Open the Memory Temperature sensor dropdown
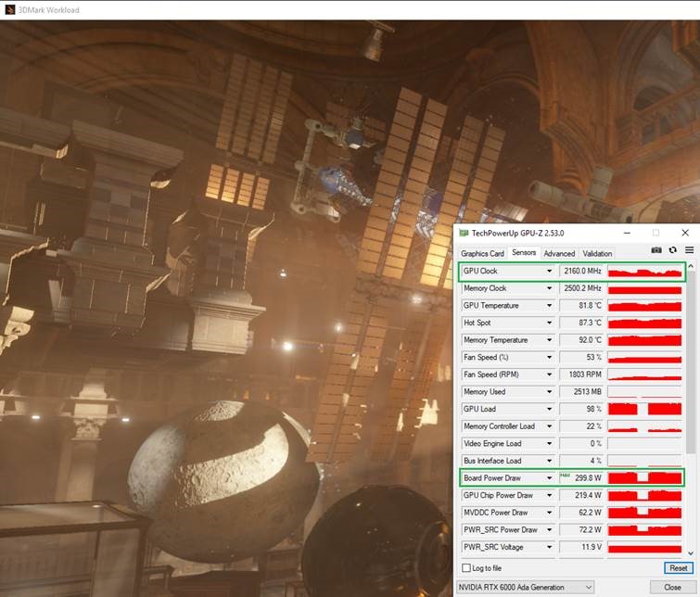The height and width of the screenshot is (597, 700). (549, 340)
